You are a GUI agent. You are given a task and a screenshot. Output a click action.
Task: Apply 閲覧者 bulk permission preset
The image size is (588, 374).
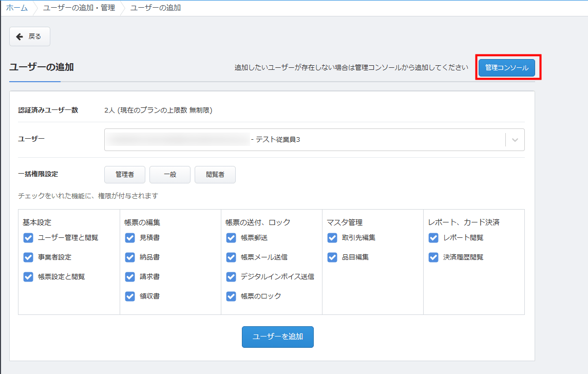click(x=215, y=175)
